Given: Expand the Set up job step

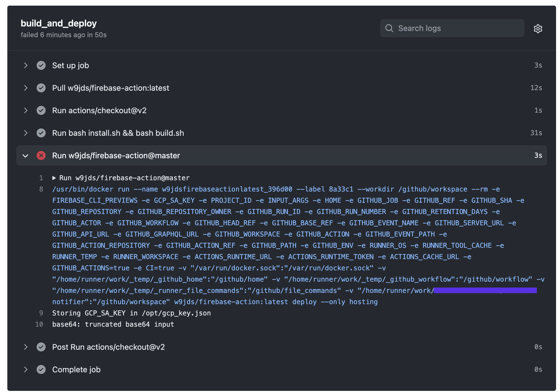Looking at the screenshot, I should pyautogui.click(x=26, y=65).
